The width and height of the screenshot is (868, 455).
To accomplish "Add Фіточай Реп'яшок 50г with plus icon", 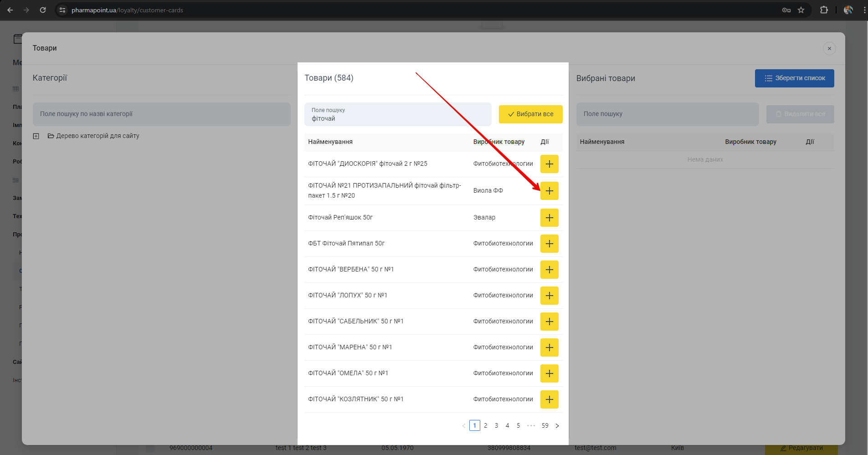I will pos(549,218).
